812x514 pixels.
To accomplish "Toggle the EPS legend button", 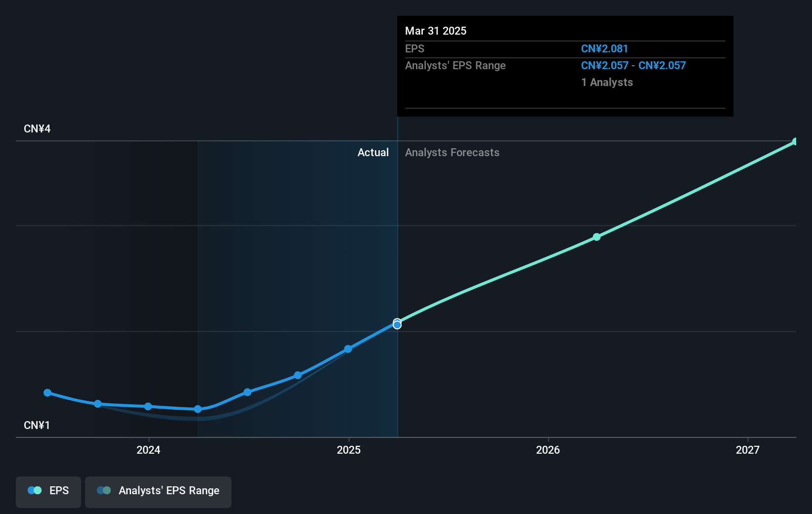I will tap(48, 492).
